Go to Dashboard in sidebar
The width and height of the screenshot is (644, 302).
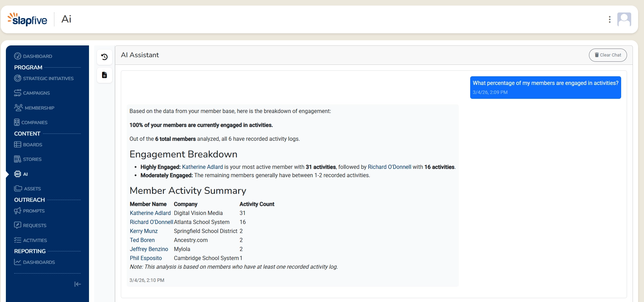coord(33,56)
